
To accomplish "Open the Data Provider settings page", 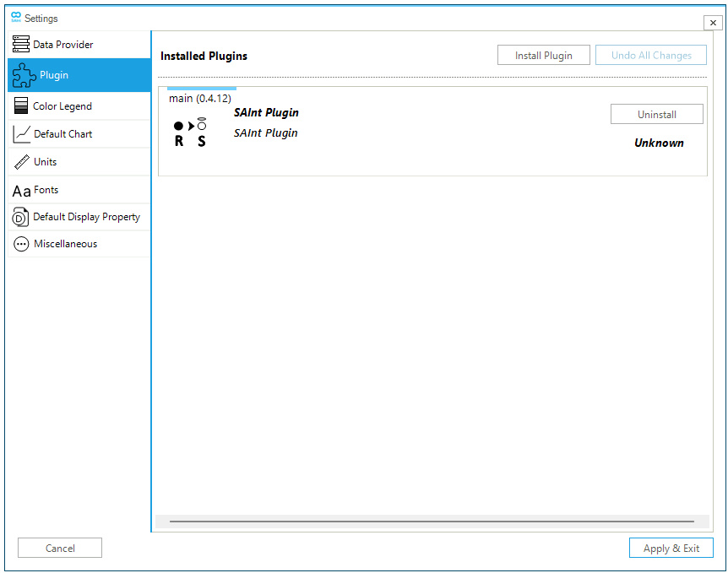I will [x=79, y=45].
